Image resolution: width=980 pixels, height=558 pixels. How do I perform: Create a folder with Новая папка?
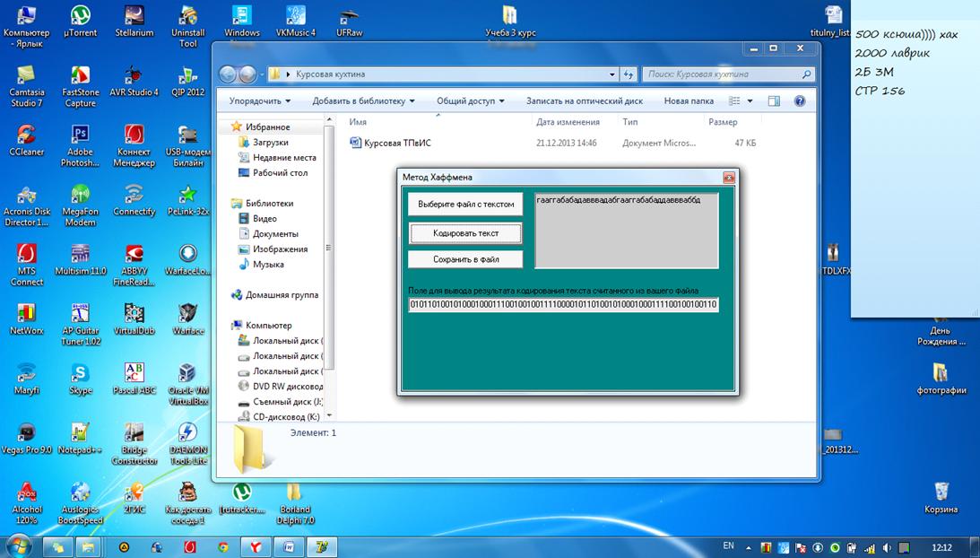pos(689,101)
